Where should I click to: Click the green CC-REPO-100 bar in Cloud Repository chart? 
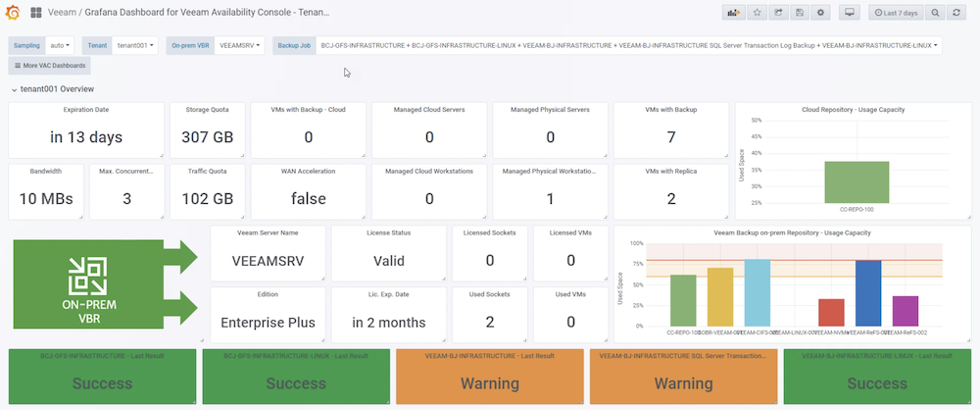857,181
